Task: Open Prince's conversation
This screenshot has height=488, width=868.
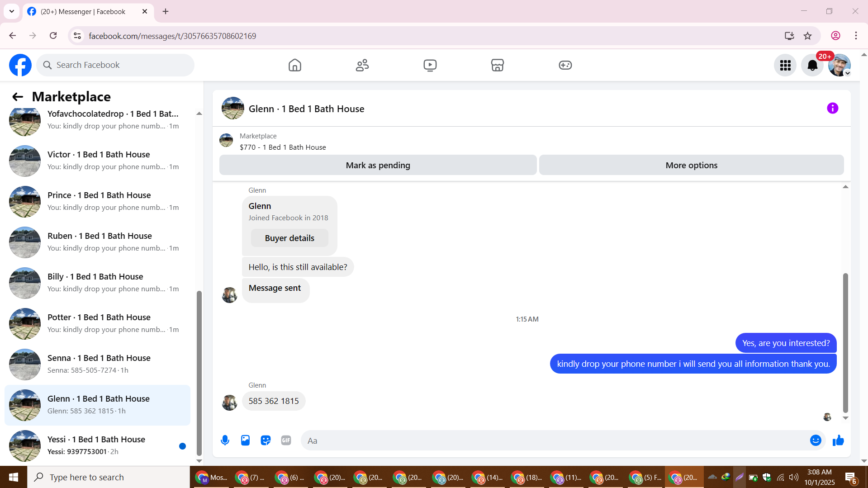Action: tap(97, 201)
